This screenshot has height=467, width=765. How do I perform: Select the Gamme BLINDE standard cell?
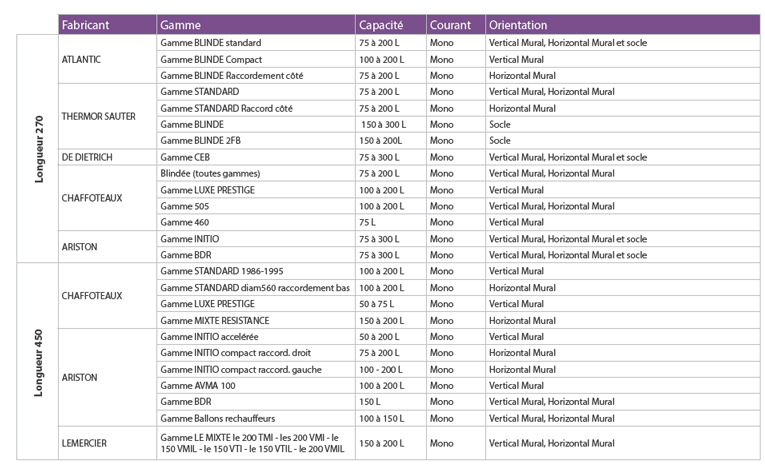click(x=256, y=43)
